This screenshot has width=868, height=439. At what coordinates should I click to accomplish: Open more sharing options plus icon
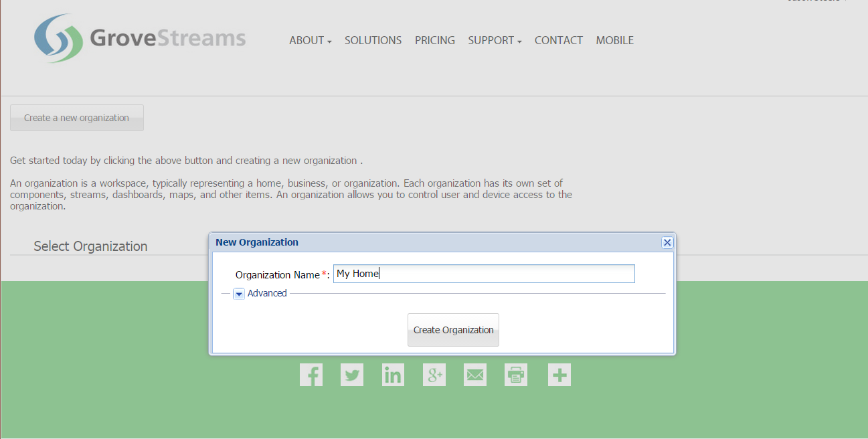(x=559, y=375)
